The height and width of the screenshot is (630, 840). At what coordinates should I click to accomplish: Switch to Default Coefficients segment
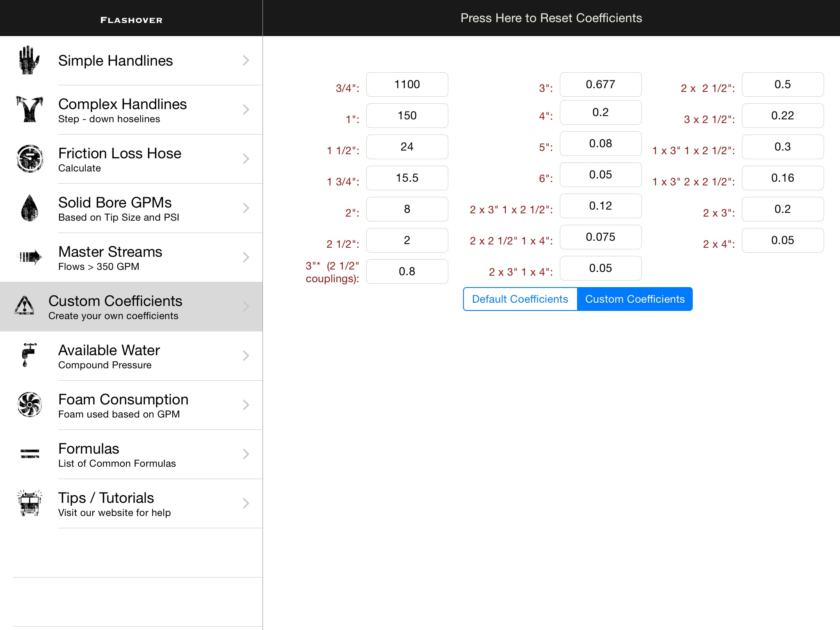(520, 299)
